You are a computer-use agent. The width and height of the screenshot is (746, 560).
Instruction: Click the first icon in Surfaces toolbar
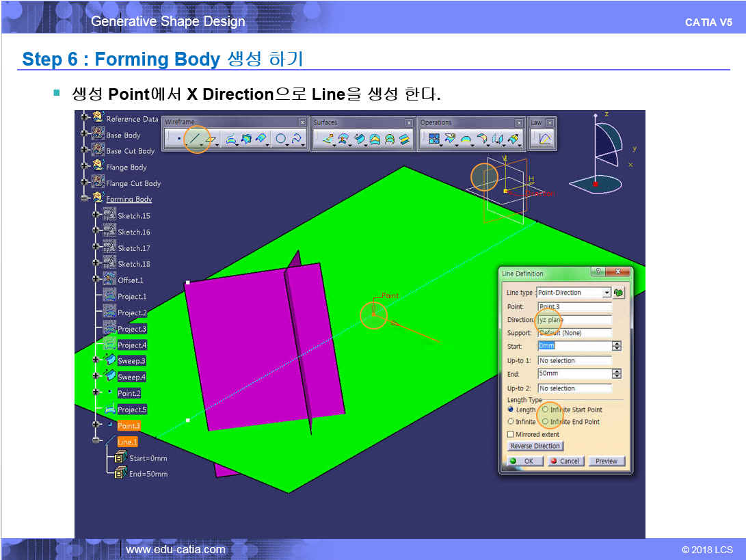[328, 139]
